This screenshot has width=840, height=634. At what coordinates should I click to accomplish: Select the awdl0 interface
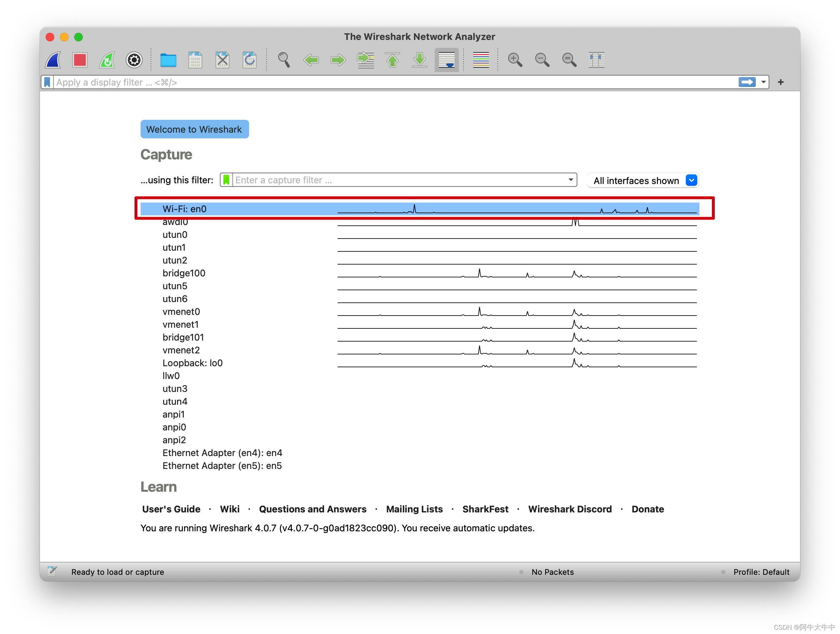pyautogui.click(x=420, y=222)
